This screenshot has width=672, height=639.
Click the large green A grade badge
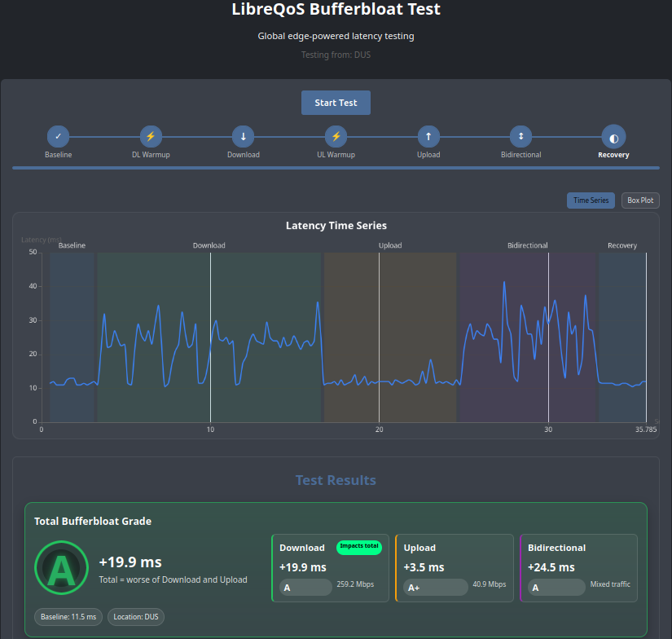pos(61,568)
